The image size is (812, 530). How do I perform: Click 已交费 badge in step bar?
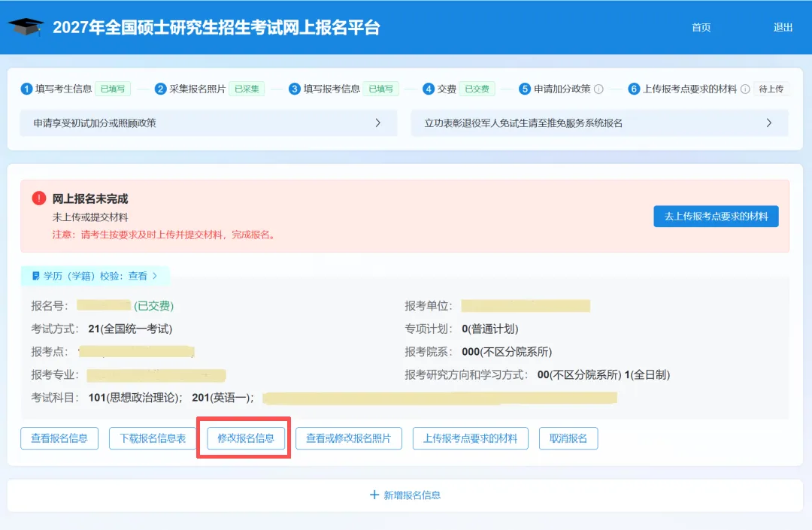477,89
